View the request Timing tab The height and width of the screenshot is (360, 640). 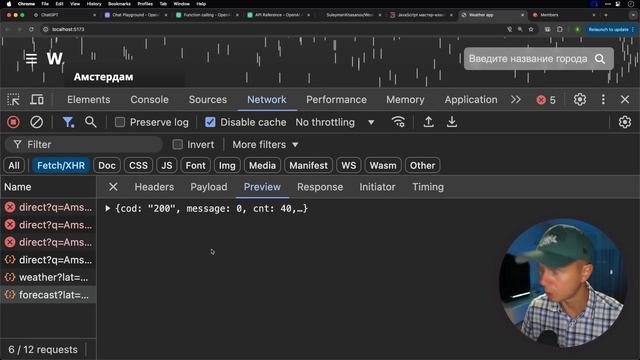coord(428,187)
